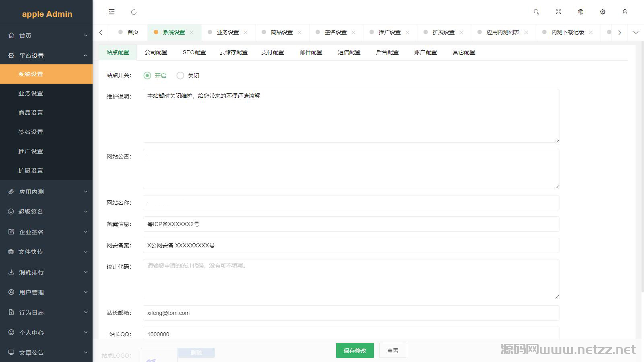Open 推广设置 in the sidebar
The image size is (644, 362).
tap(46, 151)
